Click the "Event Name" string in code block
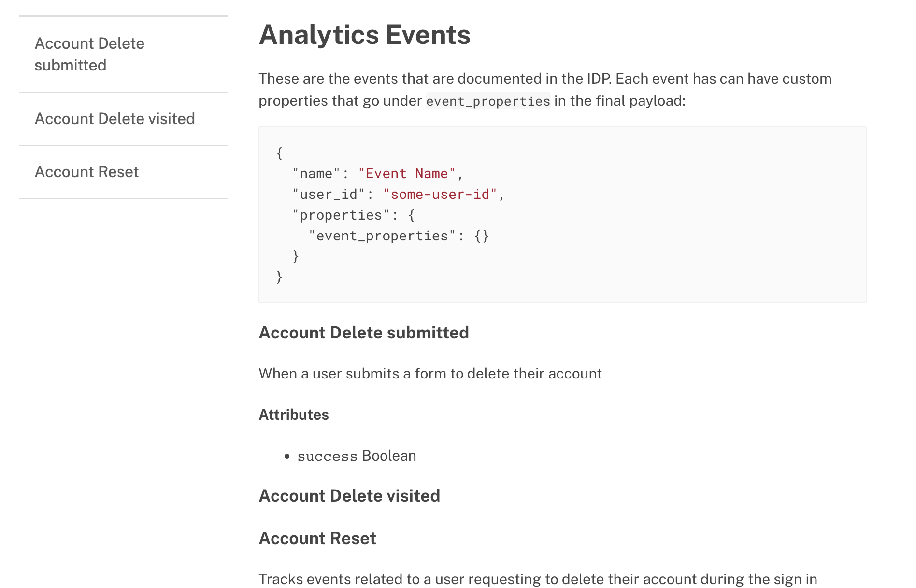 (x=406, y=174)
